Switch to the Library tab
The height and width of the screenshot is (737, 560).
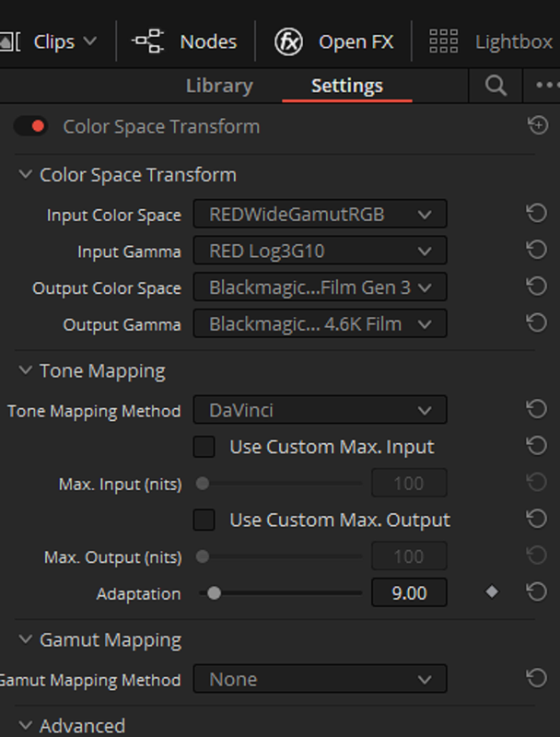[219, 86]
